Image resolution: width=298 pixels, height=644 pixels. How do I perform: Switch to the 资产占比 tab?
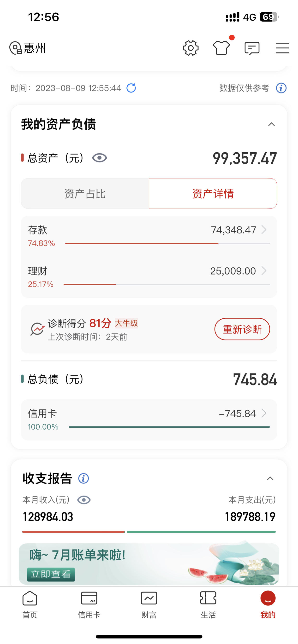[x=85, y=194]
